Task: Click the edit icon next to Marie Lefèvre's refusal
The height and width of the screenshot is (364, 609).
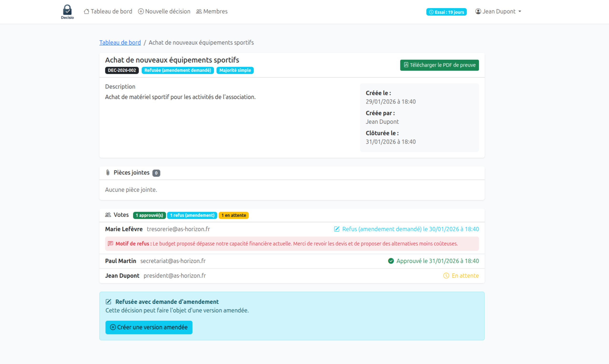Action: [337, 229]
